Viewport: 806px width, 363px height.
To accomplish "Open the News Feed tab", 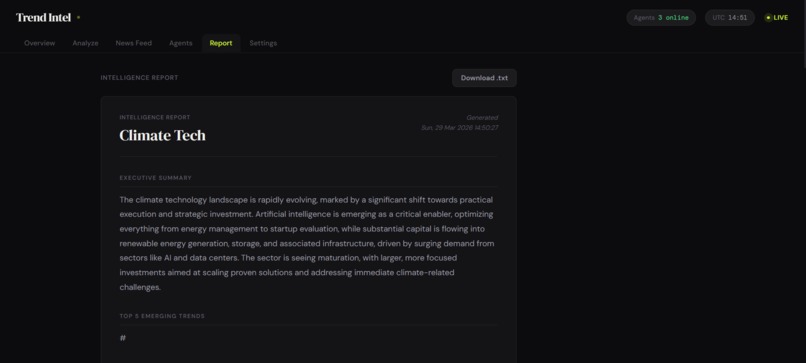I will pyautogui.click(x=134, y=43).
